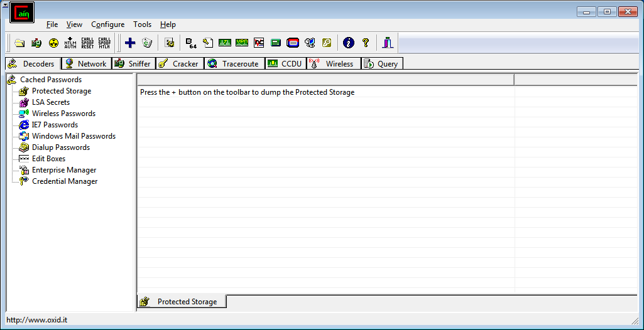Screen dimensions: 644x330
Task: Open the Configure menu
Action: [107, 24]
